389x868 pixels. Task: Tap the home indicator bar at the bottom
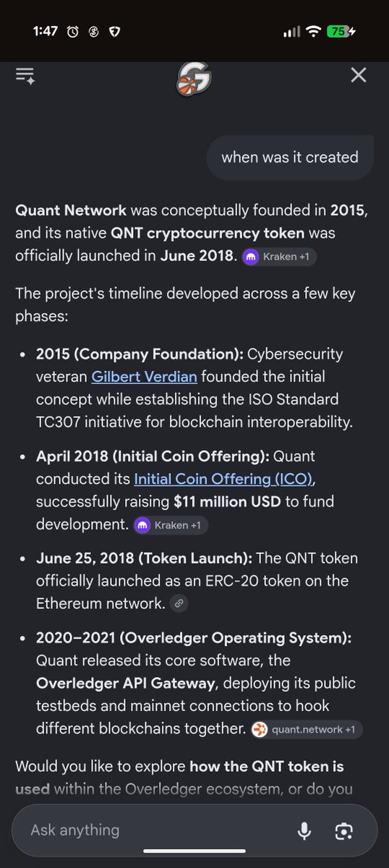tap(194, 851)
